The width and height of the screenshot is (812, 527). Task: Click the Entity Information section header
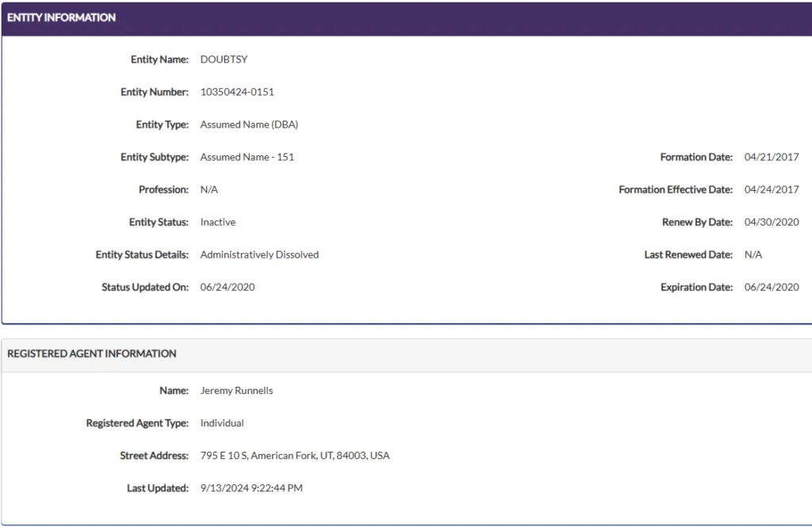[62, 17]
